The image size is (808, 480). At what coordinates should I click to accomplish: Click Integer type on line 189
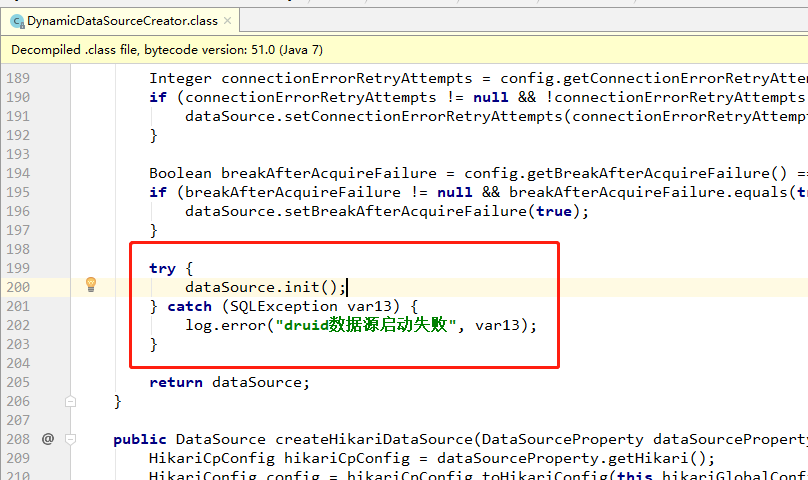tap(180, 78)
